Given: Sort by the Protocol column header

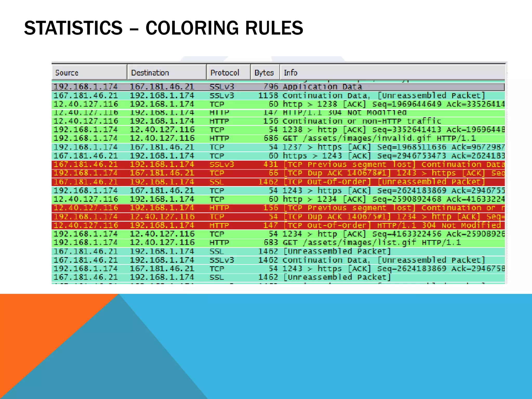Looking at the screenshot, I should (x=229, y=72).
